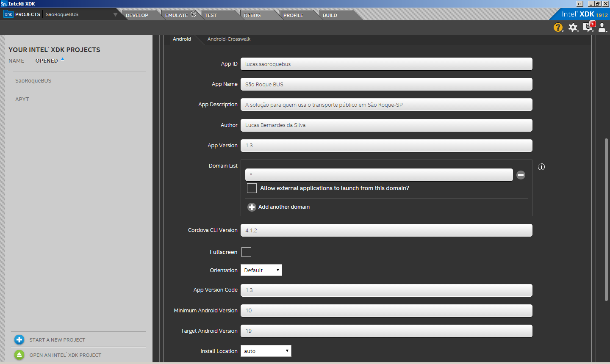Select the Android-Crosswalk tab

[229, 39]
